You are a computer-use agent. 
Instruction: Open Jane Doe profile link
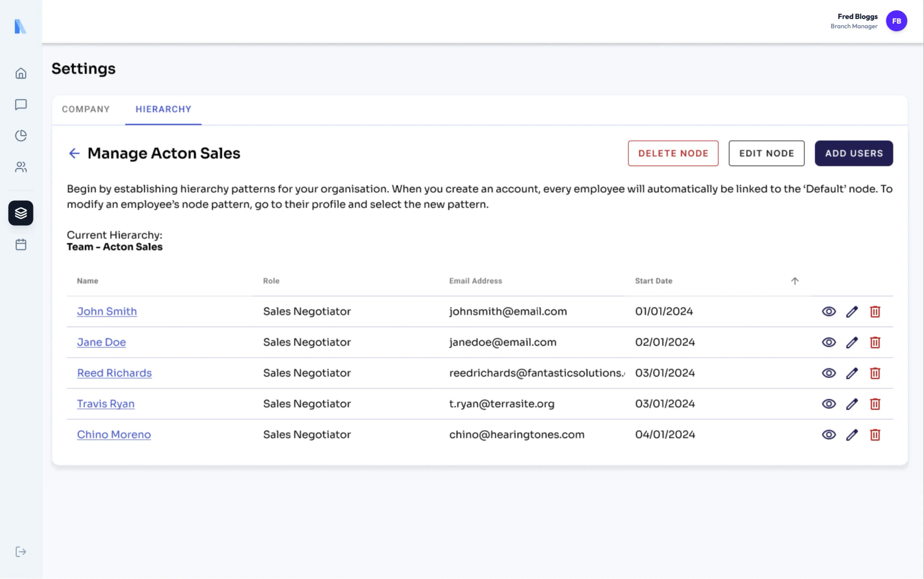[102, 342]
